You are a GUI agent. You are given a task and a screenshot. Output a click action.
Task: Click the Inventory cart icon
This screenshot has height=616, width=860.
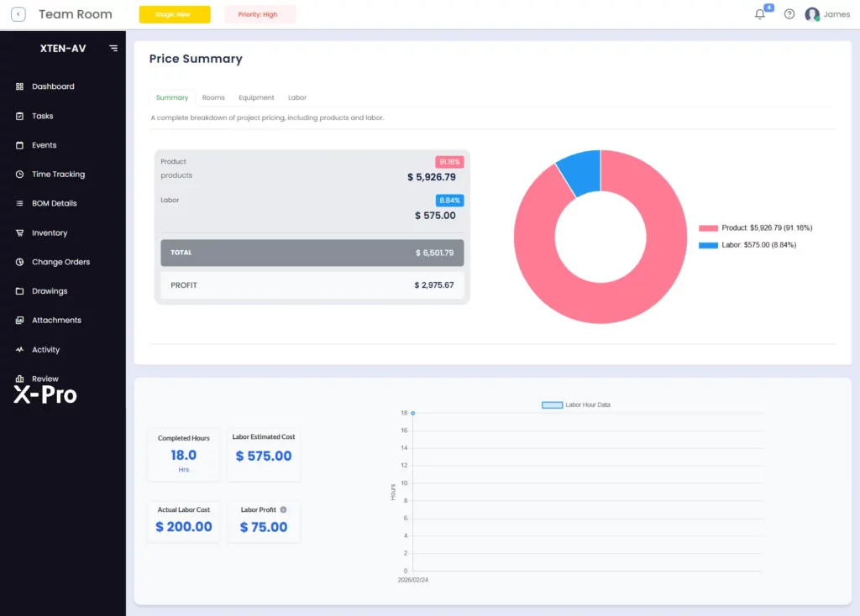point(20,233)
